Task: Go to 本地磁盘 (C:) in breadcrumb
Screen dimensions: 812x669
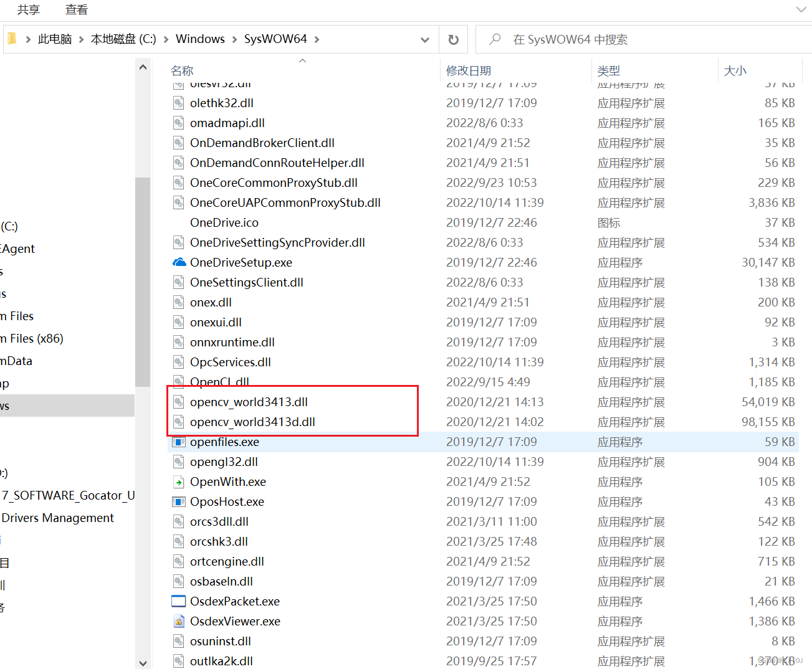Action: 123,39
